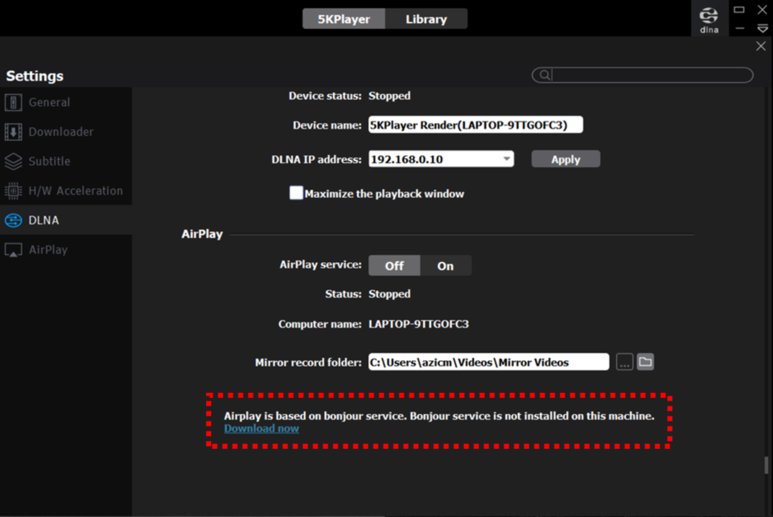Click the Downloader sidebar icon
The image size is (773, 517).
[13, 132]
